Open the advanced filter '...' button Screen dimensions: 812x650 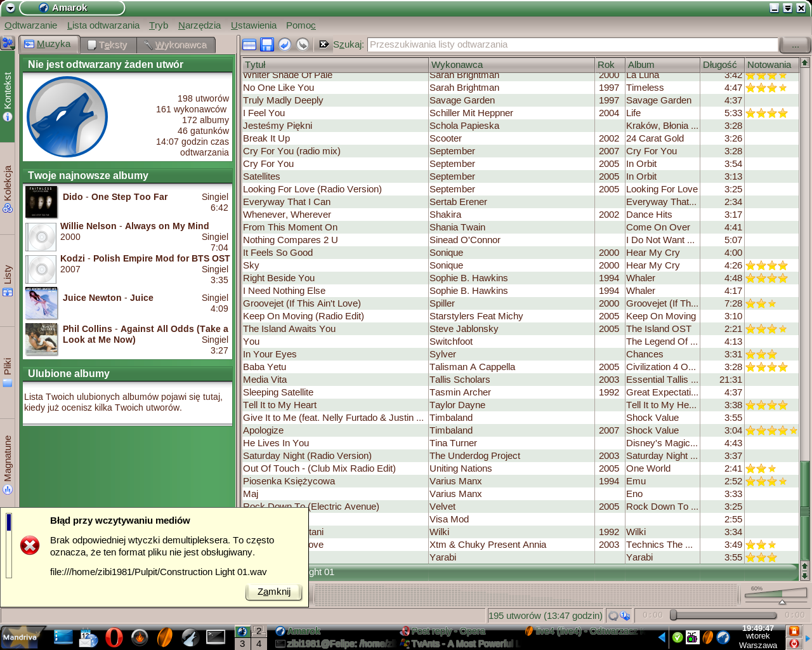795,45
